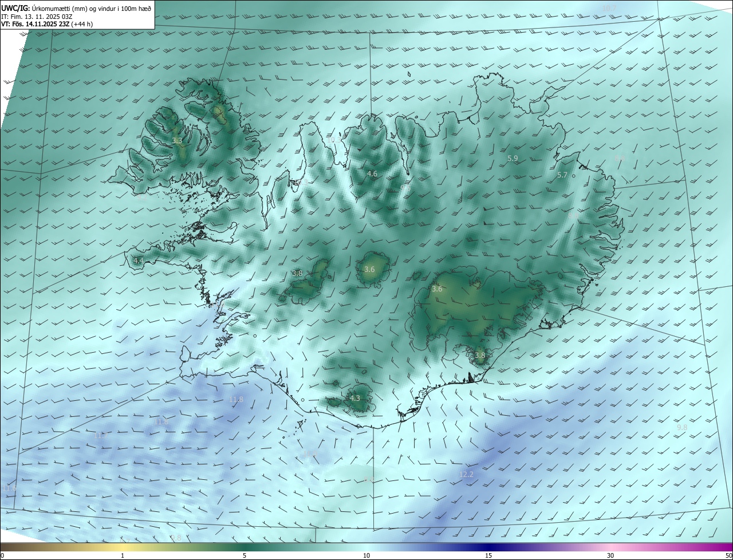
Task: Click the 4.3 label near the south coast glacier
Action: (355, 398)
